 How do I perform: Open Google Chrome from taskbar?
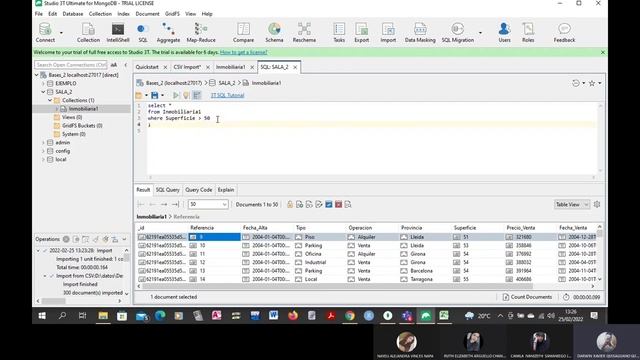tap(349, 316)
